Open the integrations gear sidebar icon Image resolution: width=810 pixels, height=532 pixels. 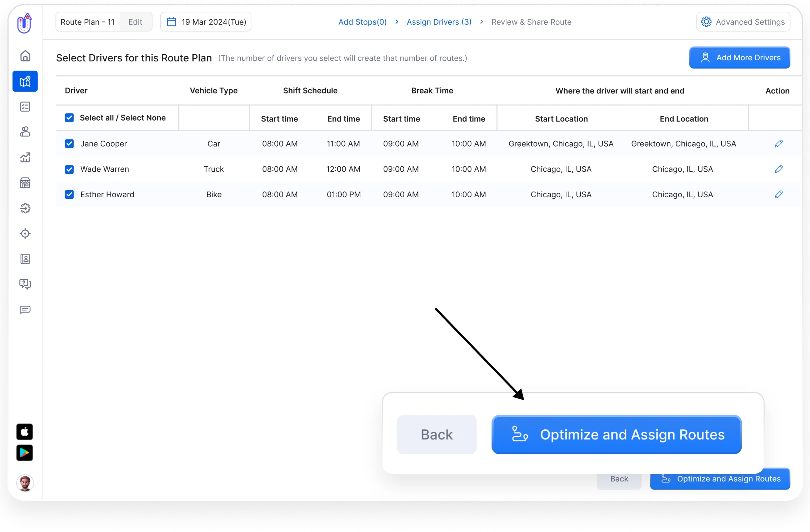point(25,208)
